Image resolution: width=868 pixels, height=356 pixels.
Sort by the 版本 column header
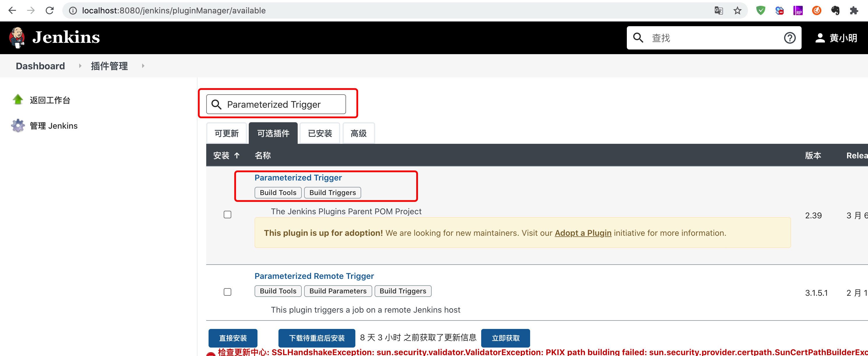click(x=813, y=155)
